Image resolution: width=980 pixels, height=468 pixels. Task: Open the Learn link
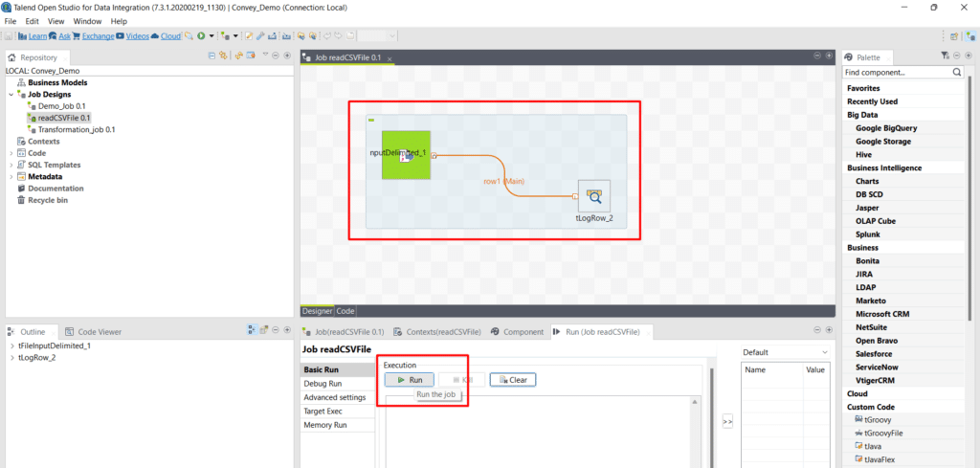coord(37,36)
